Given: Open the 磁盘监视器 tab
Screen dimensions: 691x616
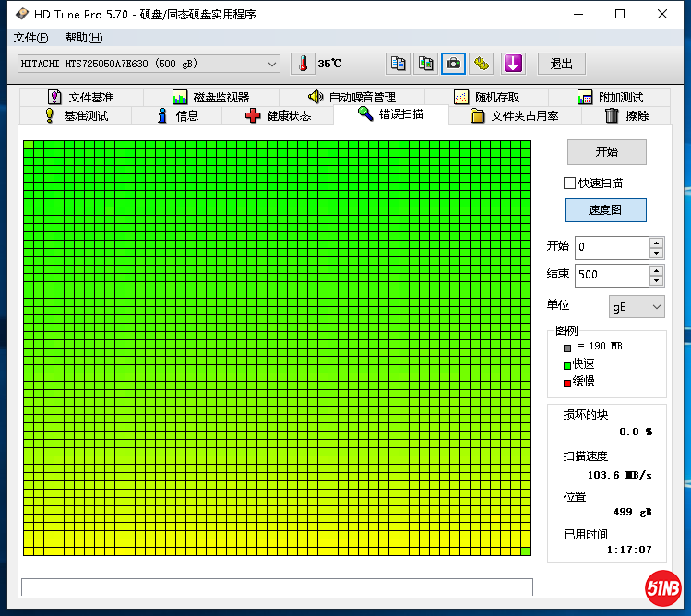Looking at the screenshot, I should [210, 97].
